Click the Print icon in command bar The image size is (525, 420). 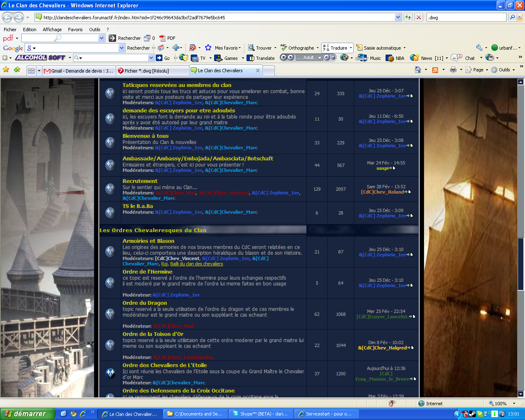coord(453,70)
